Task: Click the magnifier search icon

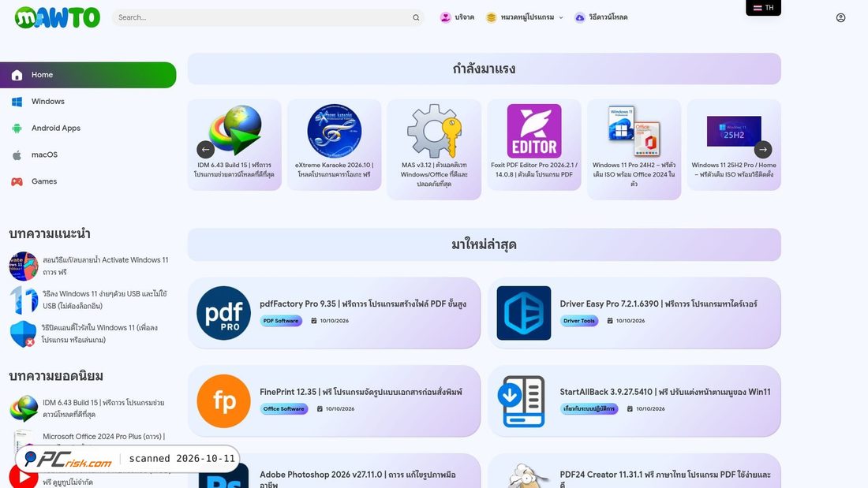Action: point(416,17)
